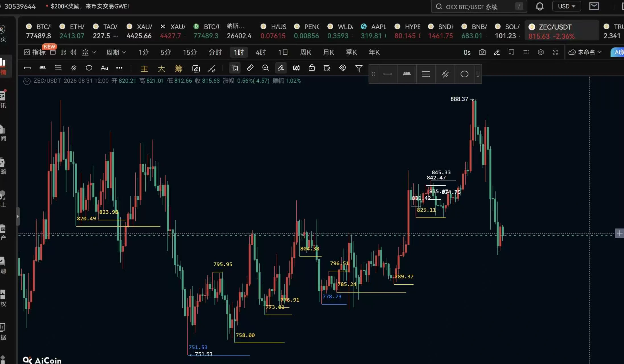Switch to the 15分 timeframe

coord(190,52)
